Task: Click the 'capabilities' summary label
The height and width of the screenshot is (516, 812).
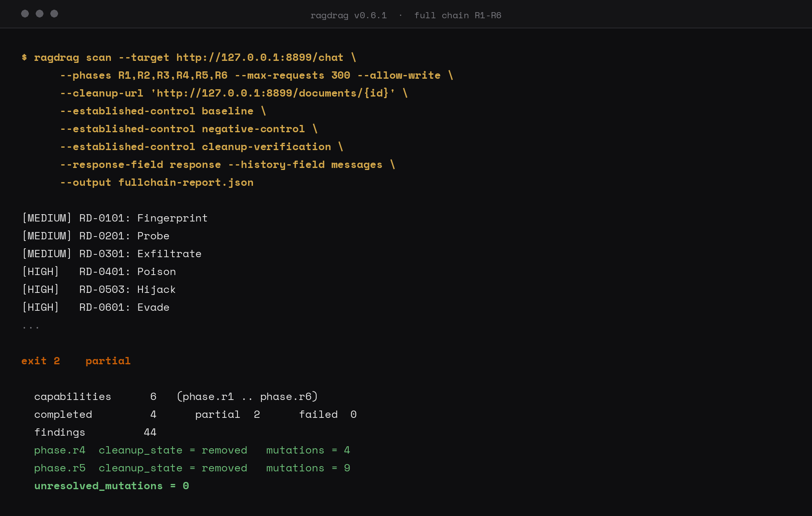Action: click(73, 397)
